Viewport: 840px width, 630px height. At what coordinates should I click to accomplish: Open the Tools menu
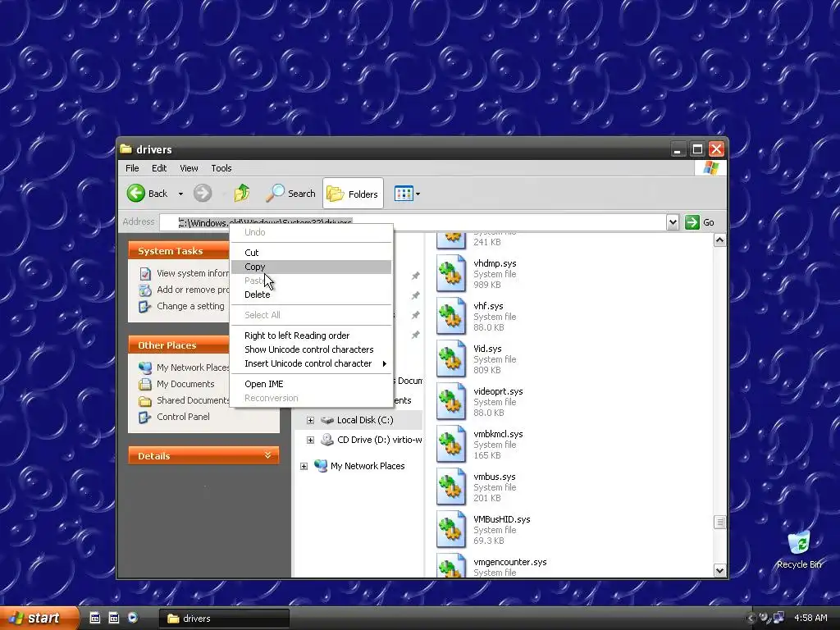point(221,168)
